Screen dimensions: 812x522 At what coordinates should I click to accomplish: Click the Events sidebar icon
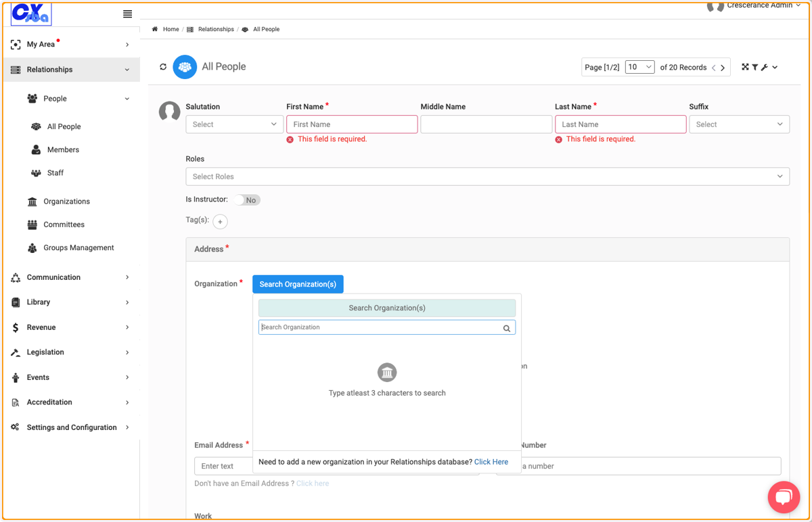16,377
